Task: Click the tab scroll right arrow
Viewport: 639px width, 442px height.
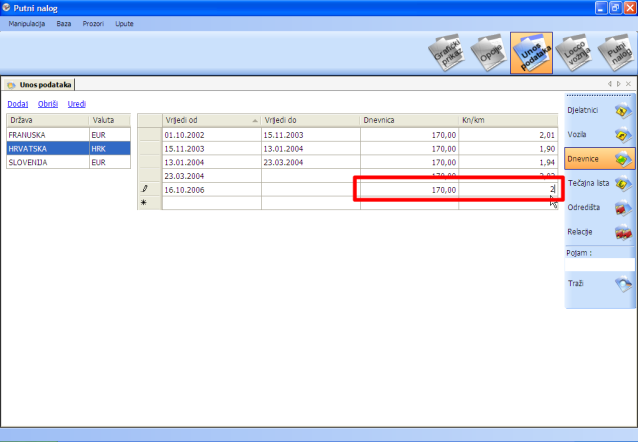Action: click(619, 84)
